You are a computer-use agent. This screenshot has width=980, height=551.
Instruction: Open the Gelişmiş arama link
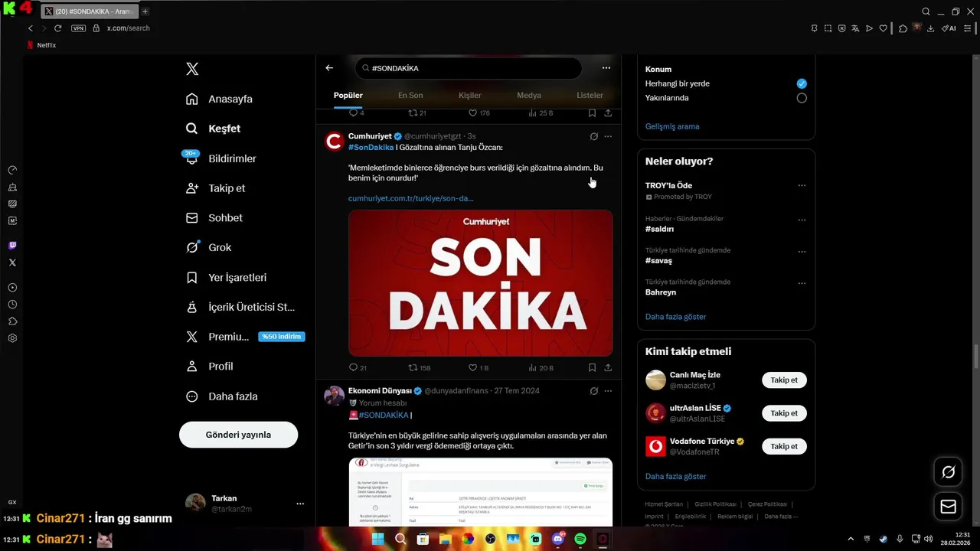[672, 126]
